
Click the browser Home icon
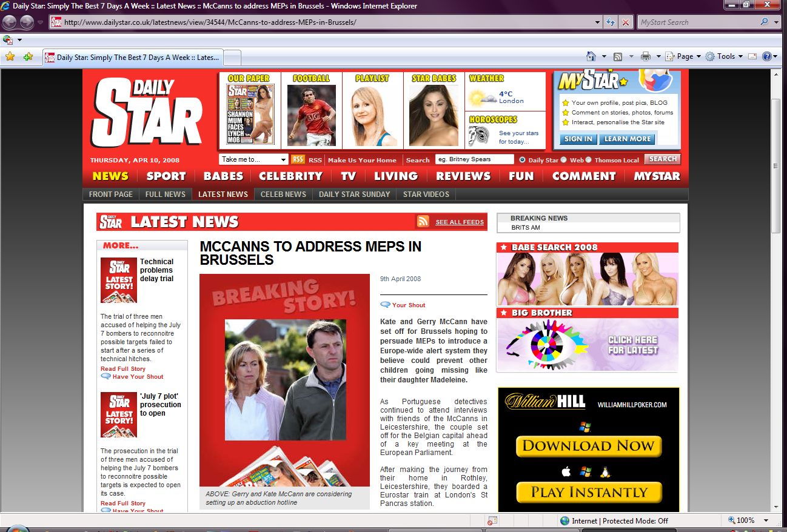click(591, 56)
